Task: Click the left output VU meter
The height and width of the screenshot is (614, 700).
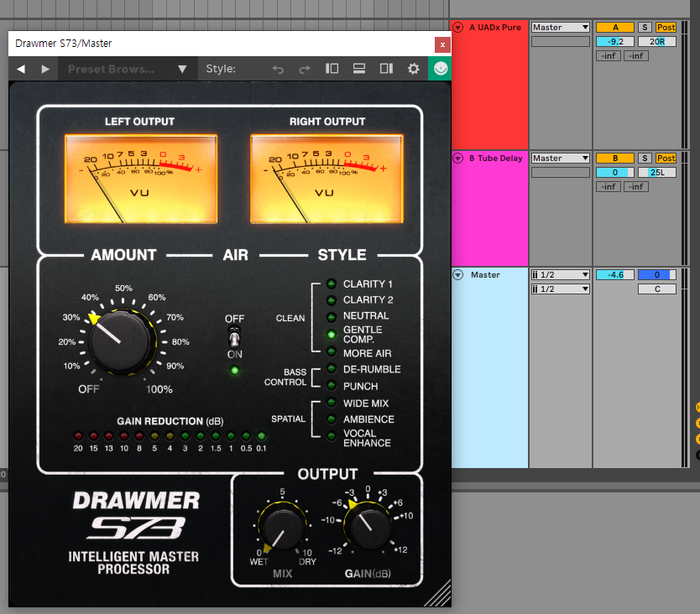Action: coord(141,179)
